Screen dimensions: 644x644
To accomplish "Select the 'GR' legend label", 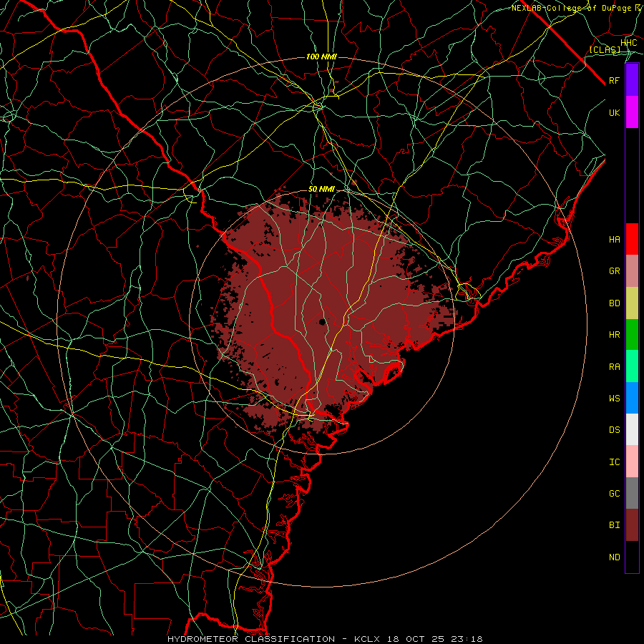I will coord(614,271).
